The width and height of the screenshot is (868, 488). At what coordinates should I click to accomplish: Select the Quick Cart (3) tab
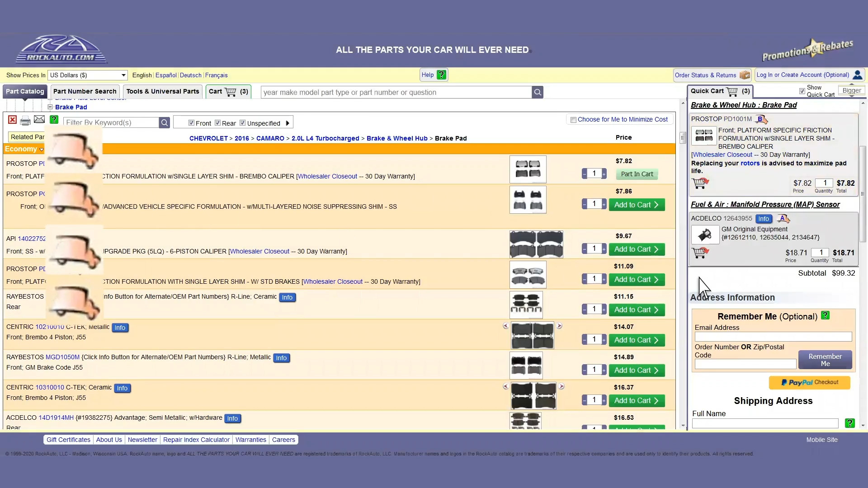(720, 91)
